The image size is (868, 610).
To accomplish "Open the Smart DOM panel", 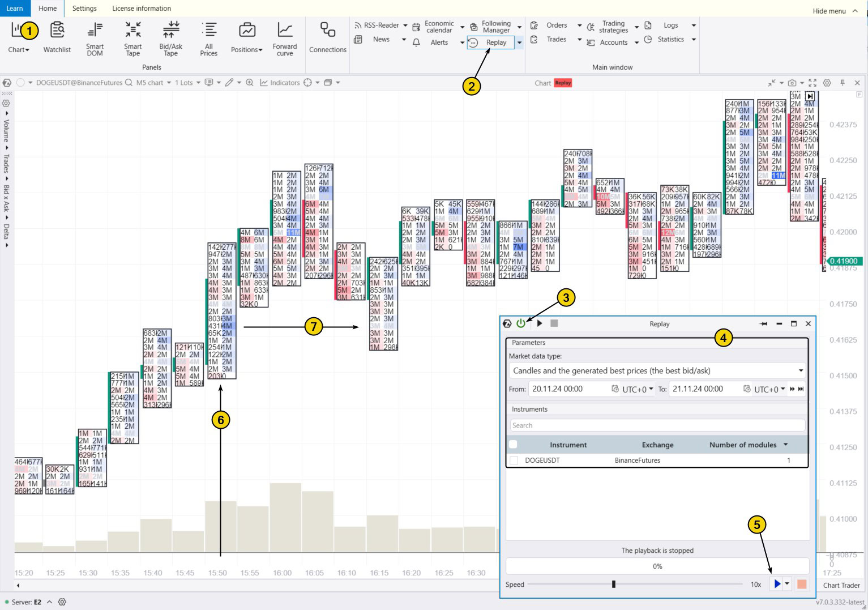I will click(95, 37).
